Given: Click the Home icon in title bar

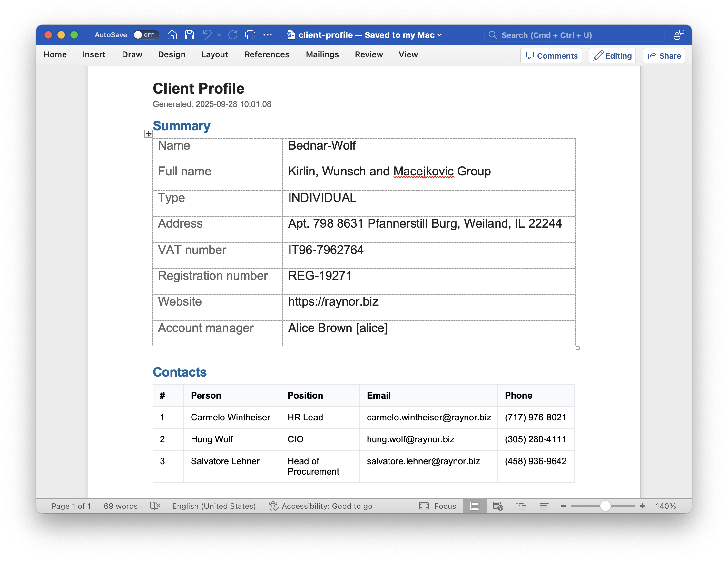Looking at the screenshot, I should click(172, 35).
